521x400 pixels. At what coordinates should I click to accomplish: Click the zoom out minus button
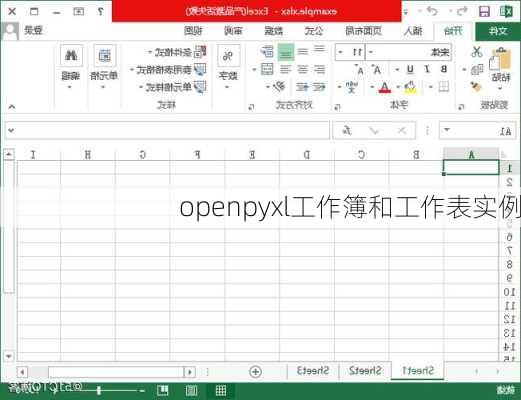pyautogui.click(x=142, y=390)
